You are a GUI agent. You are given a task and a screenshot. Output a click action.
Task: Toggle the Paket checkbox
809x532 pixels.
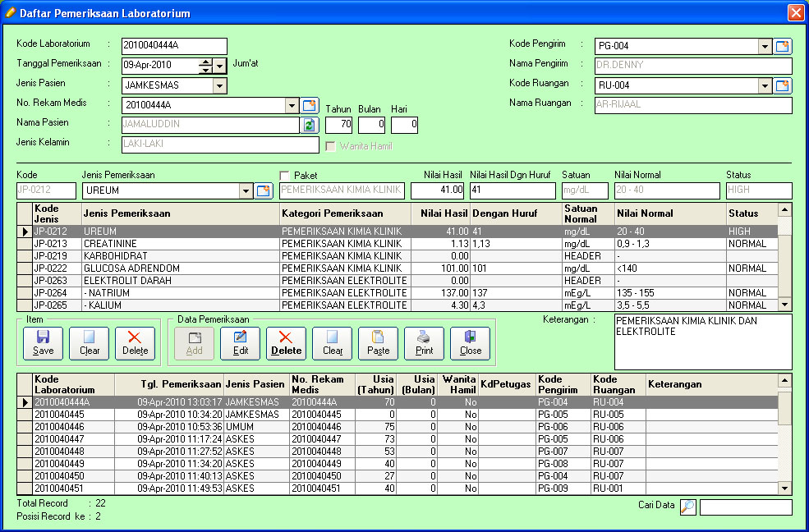pos(285,176)
